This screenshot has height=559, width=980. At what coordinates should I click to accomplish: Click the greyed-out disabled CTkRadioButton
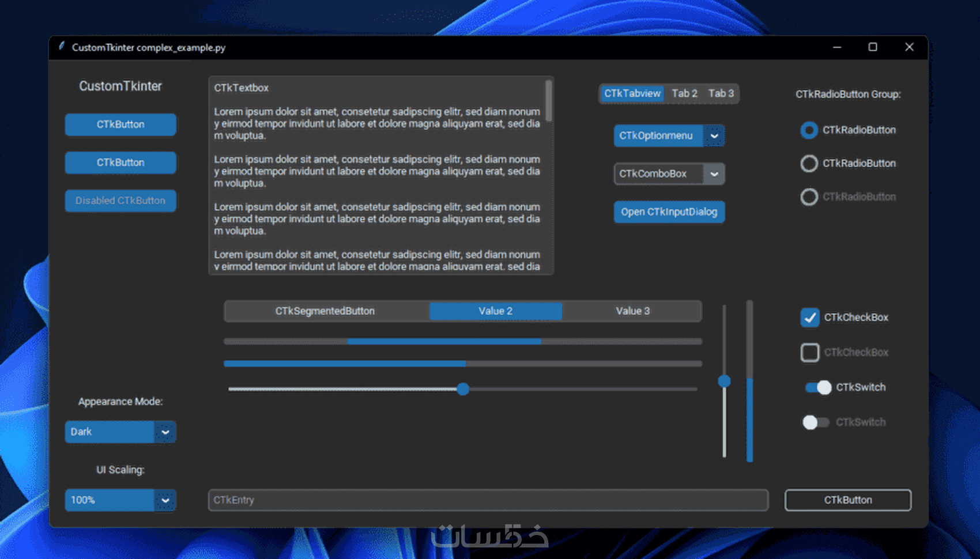click(x=809, y=197)
